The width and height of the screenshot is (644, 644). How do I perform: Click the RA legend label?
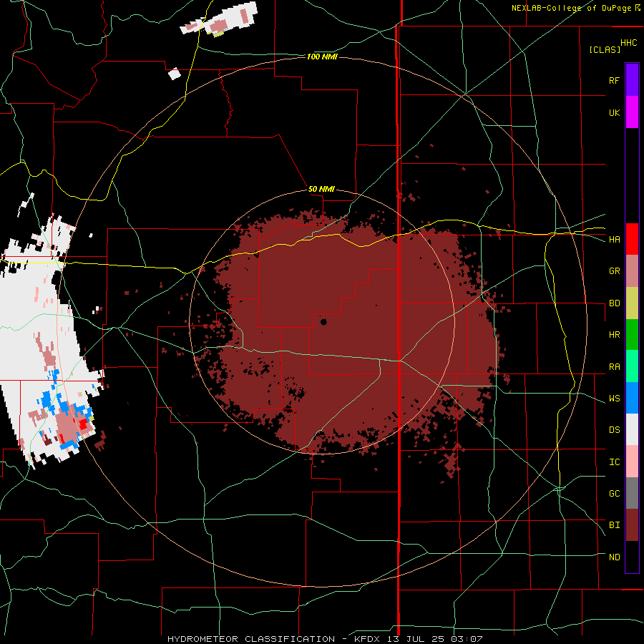tap(614, 367)
